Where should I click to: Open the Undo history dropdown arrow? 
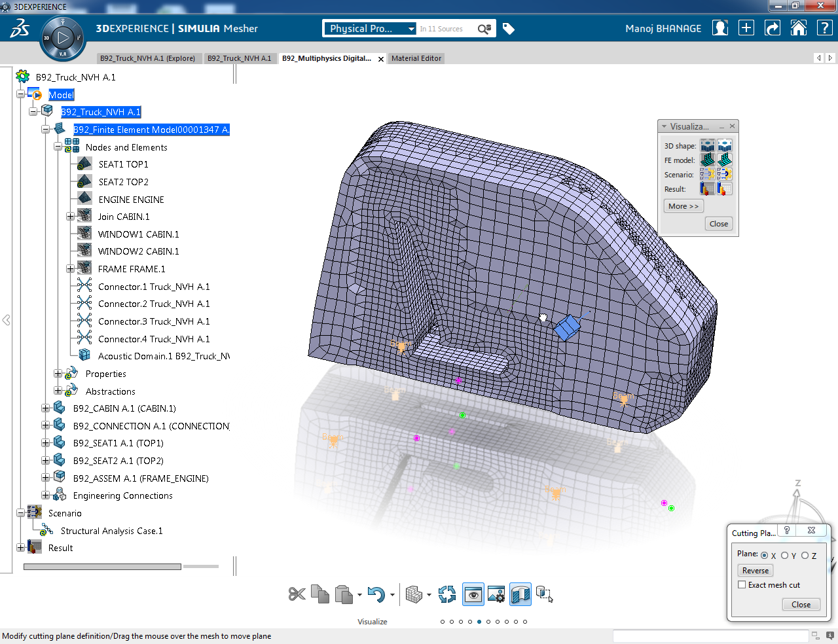pyautogui.click(x=392, y=595)
